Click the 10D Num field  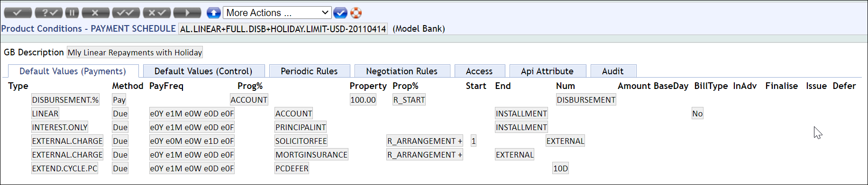[560, 168]
